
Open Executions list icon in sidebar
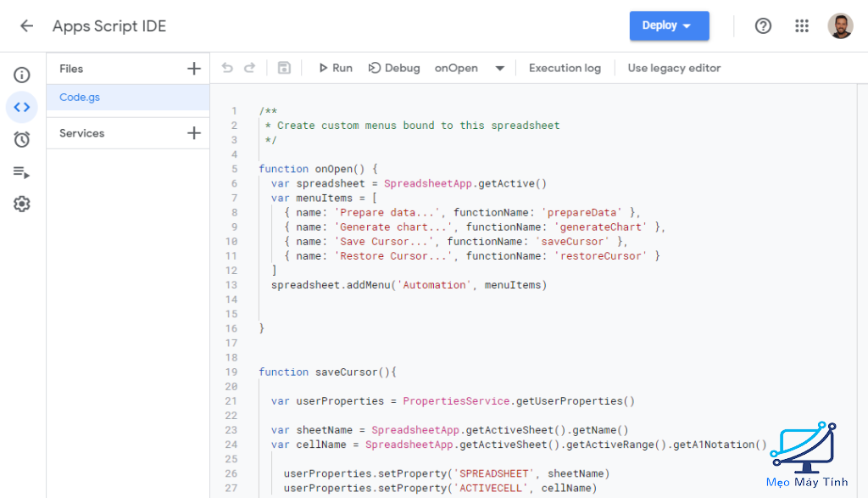pos(21,172)
